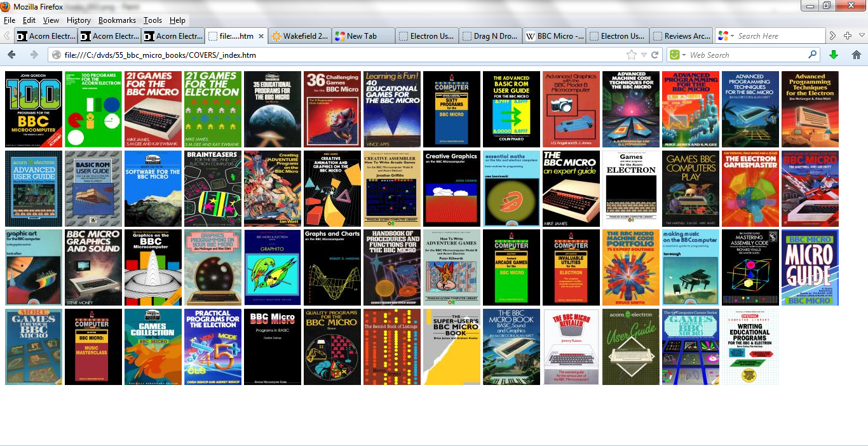
Task: Go back with the Back arrow
Action: (x=11, y=55)
